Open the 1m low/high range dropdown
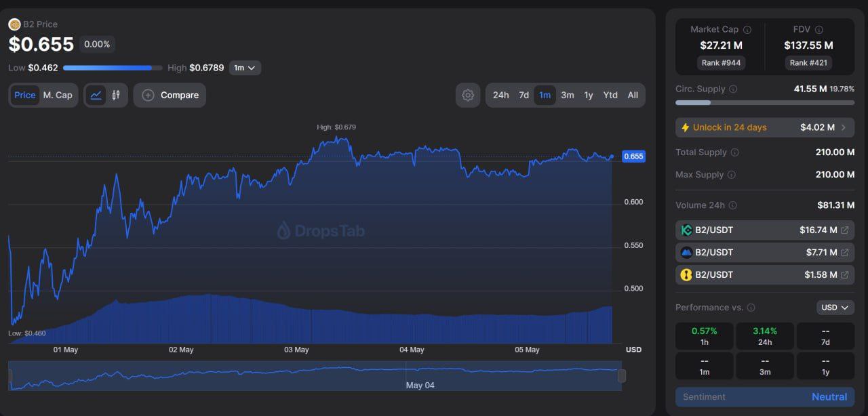The width and height of the screenshot is (868, 416). coord(245,68)
